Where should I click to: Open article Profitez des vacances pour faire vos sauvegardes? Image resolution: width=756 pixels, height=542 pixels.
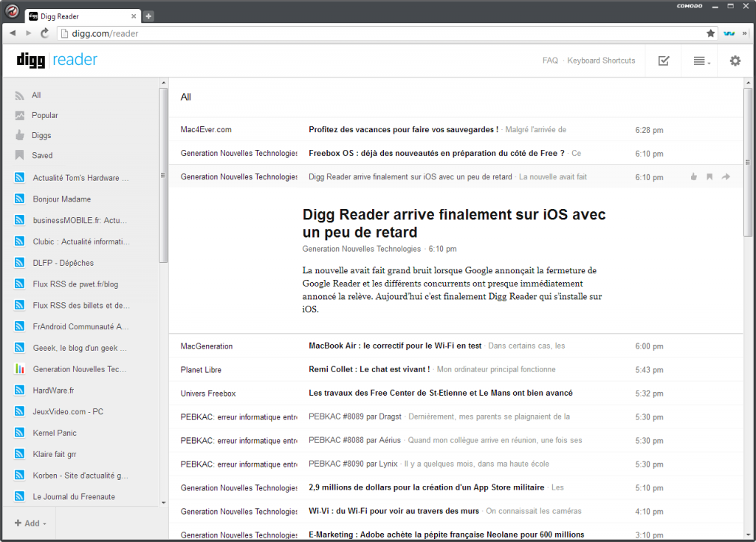pyautogui.click(x=404, y=130)
